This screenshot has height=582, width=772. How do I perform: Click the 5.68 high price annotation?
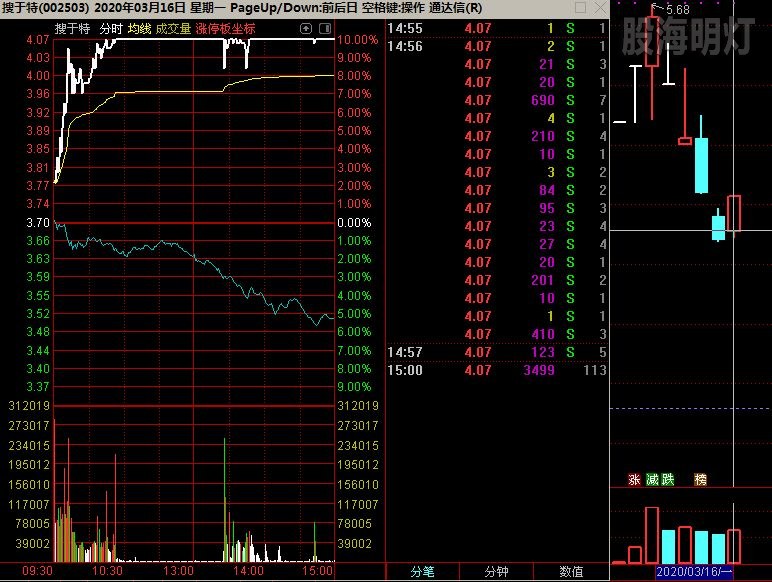point(677,9)
